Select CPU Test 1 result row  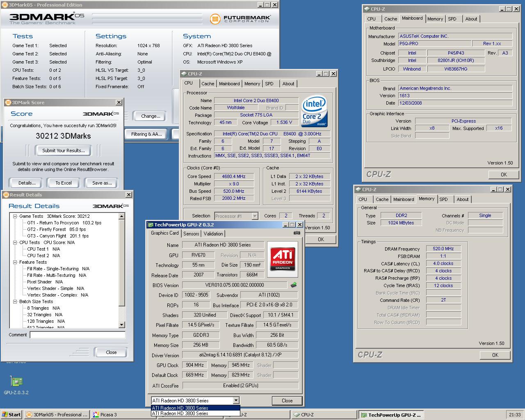pyautogui.click(x=43, y=249)
